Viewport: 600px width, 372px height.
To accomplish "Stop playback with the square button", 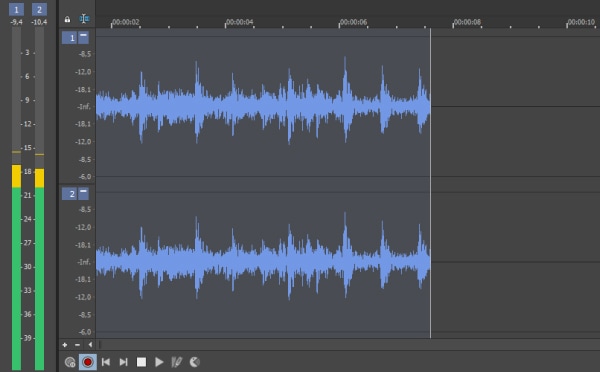I will click(141, 362).
